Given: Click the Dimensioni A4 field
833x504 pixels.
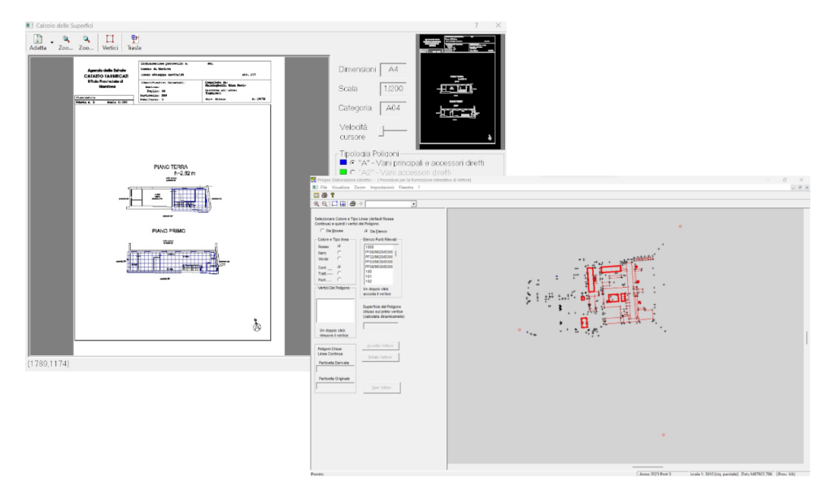Looking at the screenshot, I should 393,70.
